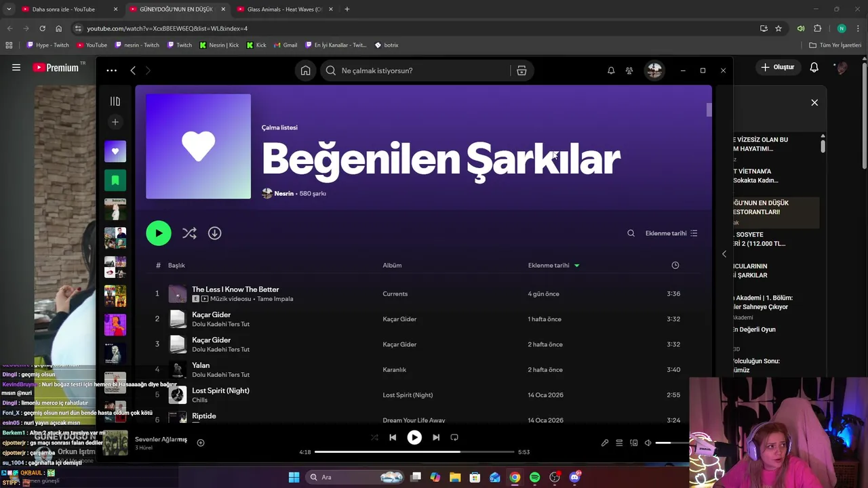The width and height of the screenshot is (868, 488).
Task: Go back in Spotify navigation
Action: point(133,70)
